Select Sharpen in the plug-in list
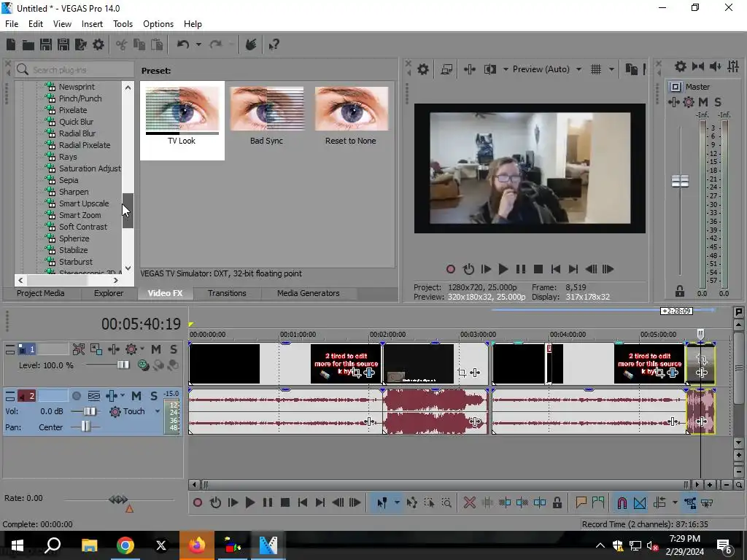This screenshot has height=560, width=747. pos(74,192)
